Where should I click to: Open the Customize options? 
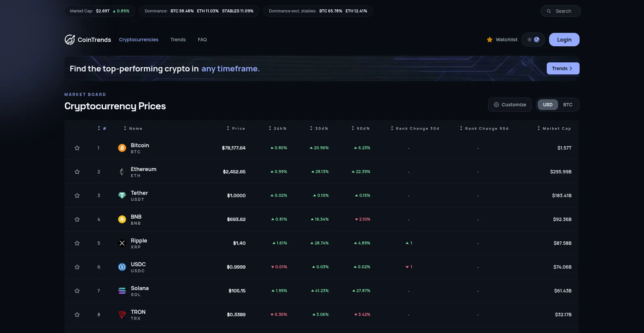pos(510,105)
